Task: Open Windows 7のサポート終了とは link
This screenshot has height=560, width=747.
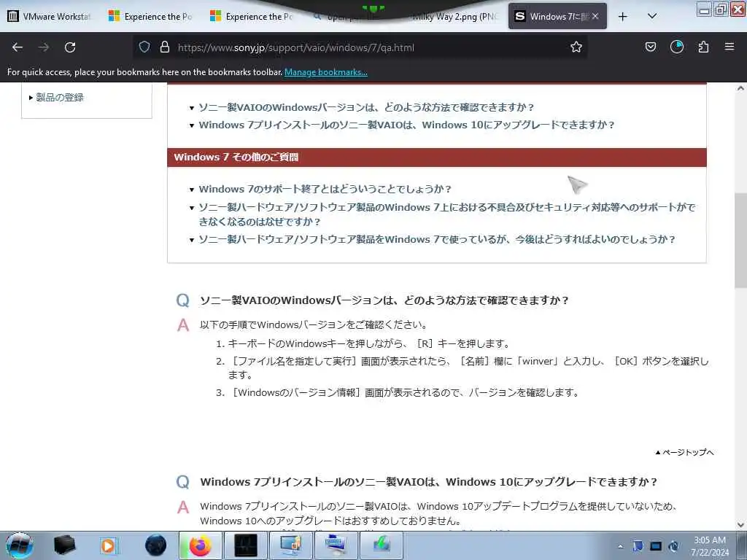Action: (325, 189)
